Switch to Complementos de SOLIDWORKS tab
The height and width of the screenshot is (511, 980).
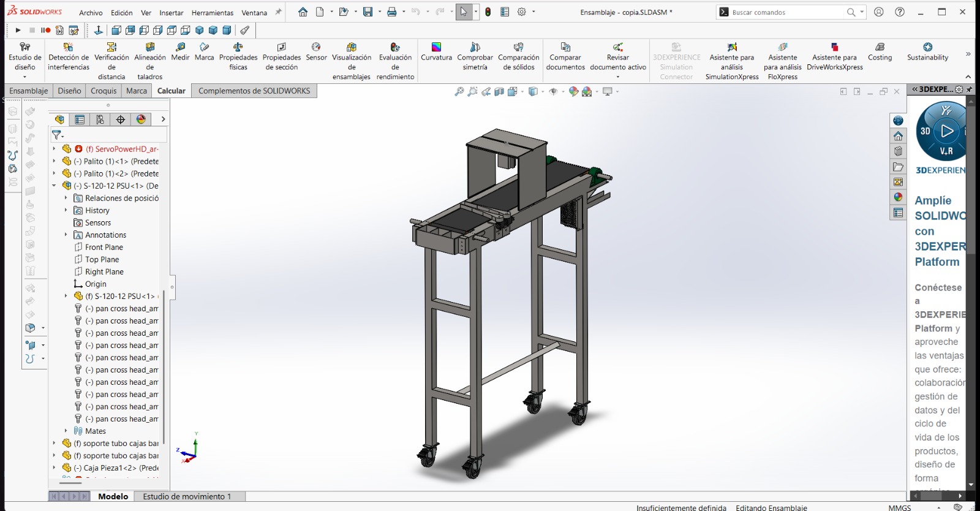click(x=254, y=91)
